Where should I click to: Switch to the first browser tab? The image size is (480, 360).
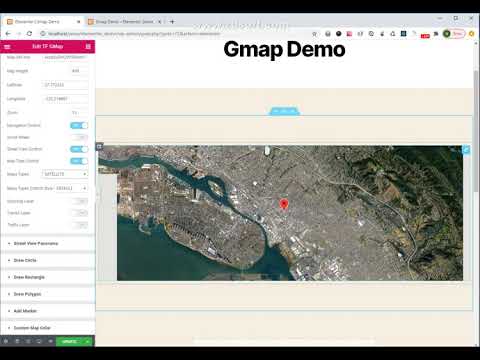pos(42,22)
